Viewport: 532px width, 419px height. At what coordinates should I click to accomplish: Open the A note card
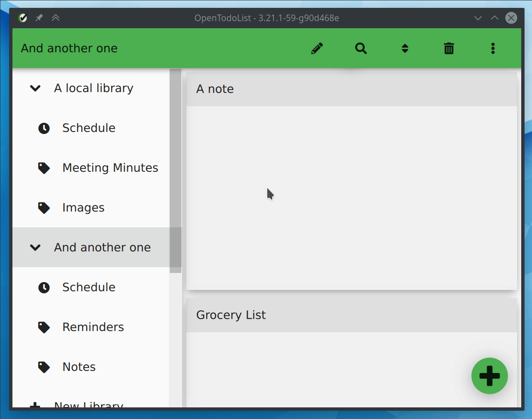point(351,181)
